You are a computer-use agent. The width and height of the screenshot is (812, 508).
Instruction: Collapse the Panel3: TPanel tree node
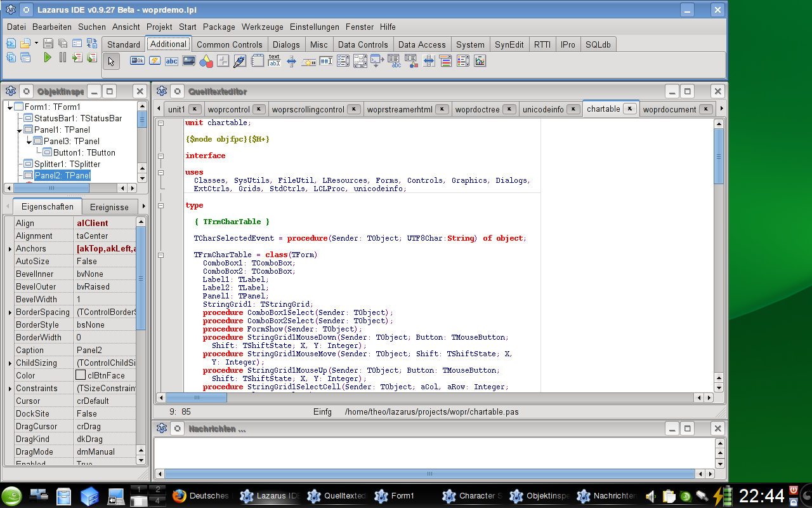(29, 141)
